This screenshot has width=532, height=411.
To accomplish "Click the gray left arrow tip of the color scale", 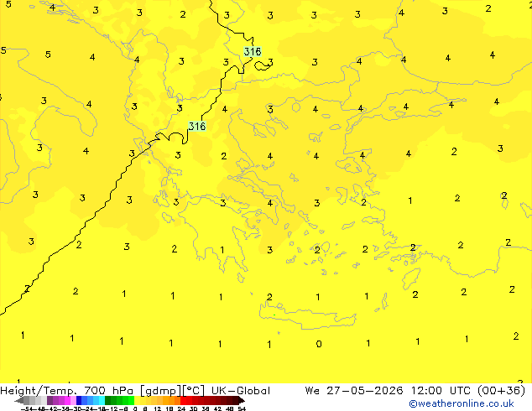I will click(19, 400).
